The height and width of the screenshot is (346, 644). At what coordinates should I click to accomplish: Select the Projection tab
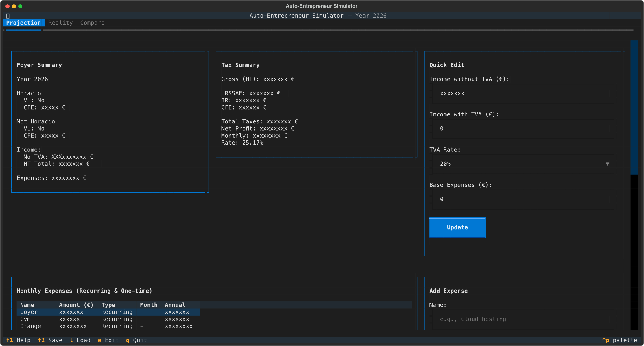click(x=23, y=23)
